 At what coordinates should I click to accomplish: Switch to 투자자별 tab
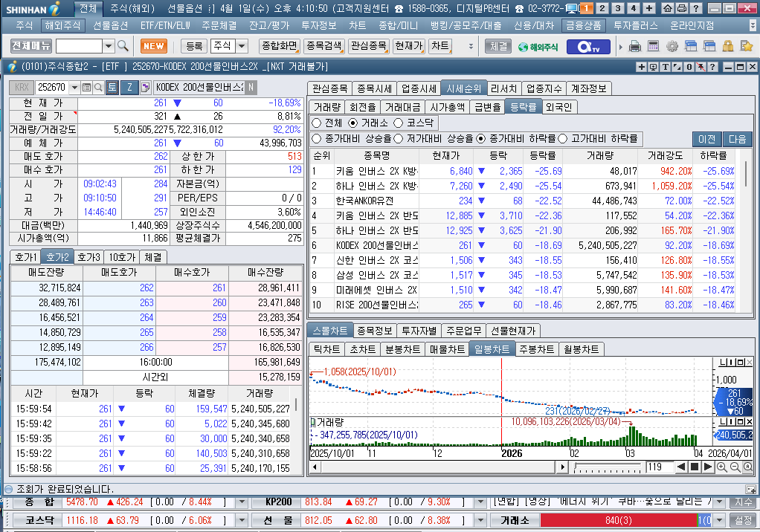[419, 331]
